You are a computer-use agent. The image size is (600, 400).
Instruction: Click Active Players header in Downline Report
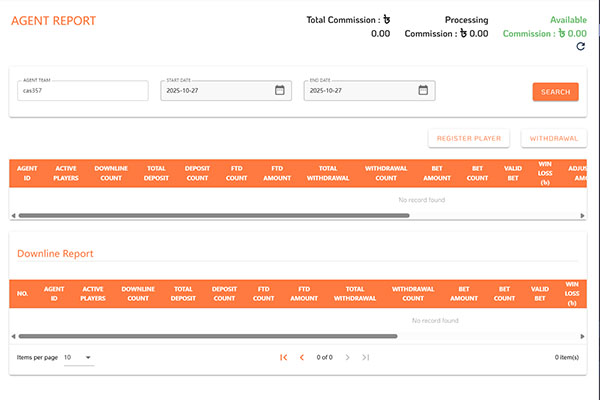pyautogui.click(x=93, y=293)
